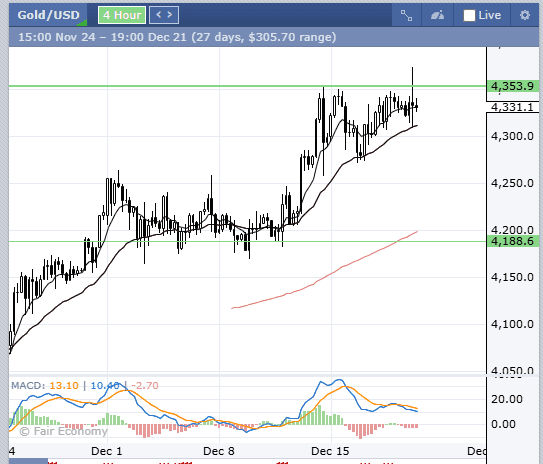Click the Dec 8 date label
This screenshot has width=543, height=464.
[219, 451]
